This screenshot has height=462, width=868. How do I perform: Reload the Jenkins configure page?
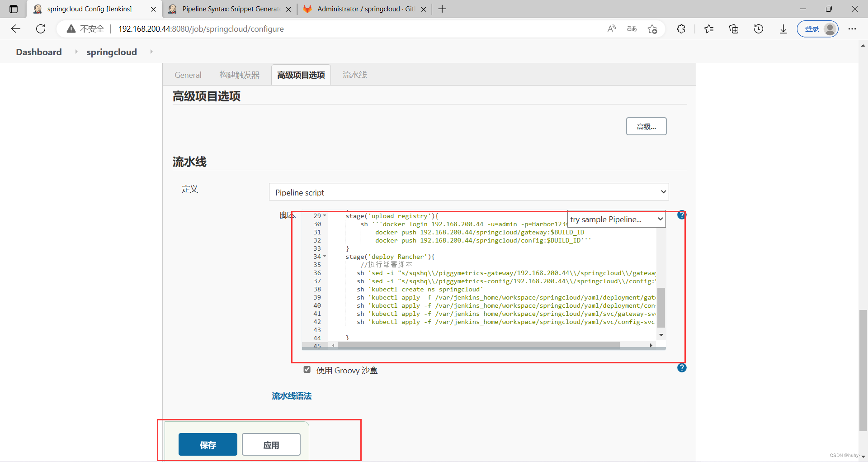pyautogui.click(x=41, y=29)
